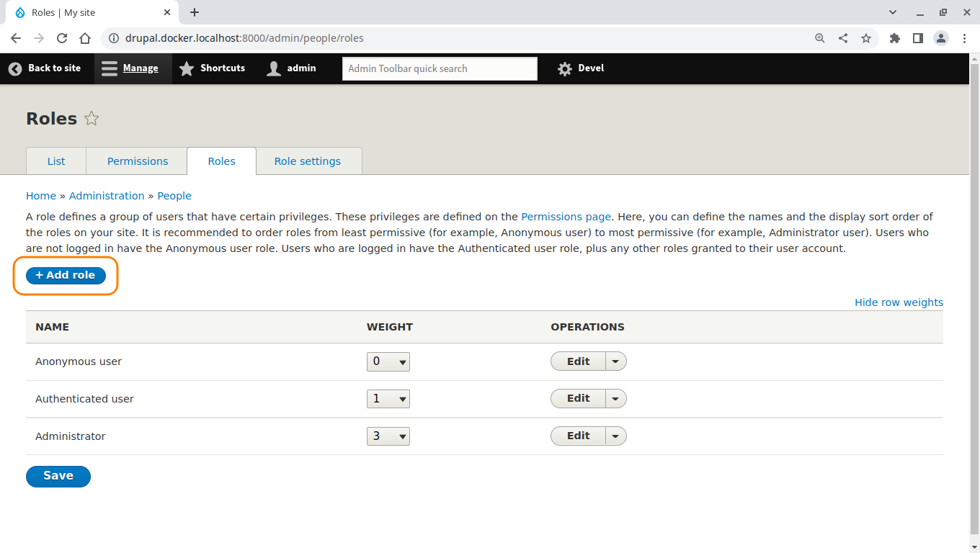The width and height of the screenshot is (980, 553).
Task: Click Hide row weights link
Action: pyautogui.click(x=899, y=302)
